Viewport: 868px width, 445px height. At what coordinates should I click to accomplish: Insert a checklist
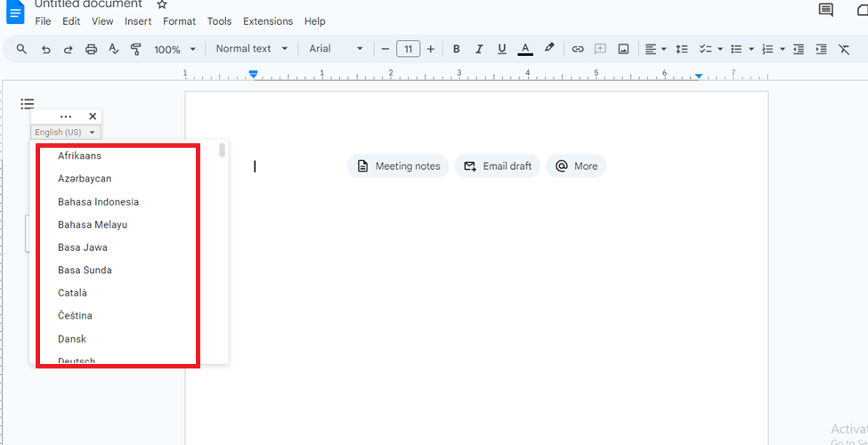click(705, 49)
